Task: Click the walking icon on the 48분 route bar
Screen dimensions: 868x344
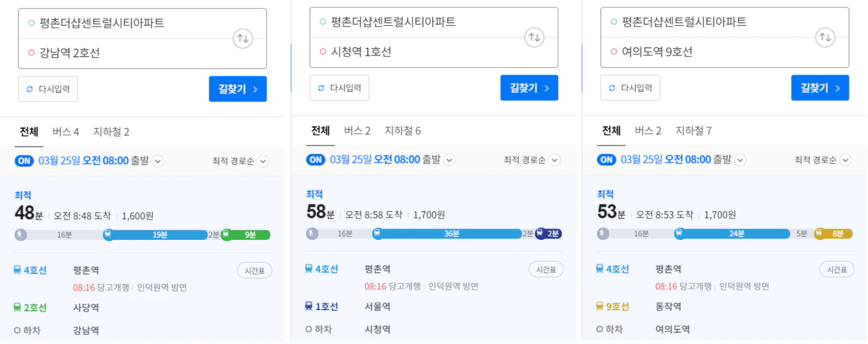Action: click(x=21, y=234)
